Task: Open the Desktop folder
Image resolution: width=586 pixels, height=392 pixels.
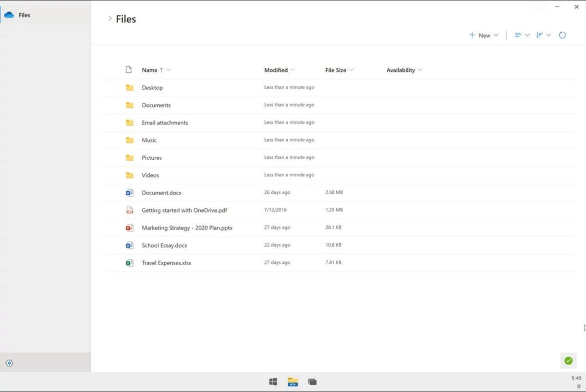Action: click(152, 87)
